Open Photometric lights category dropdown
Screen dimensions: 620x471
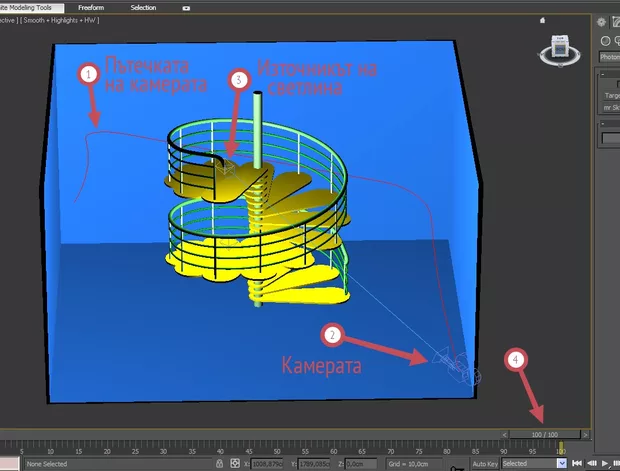[x=610, y=58]
